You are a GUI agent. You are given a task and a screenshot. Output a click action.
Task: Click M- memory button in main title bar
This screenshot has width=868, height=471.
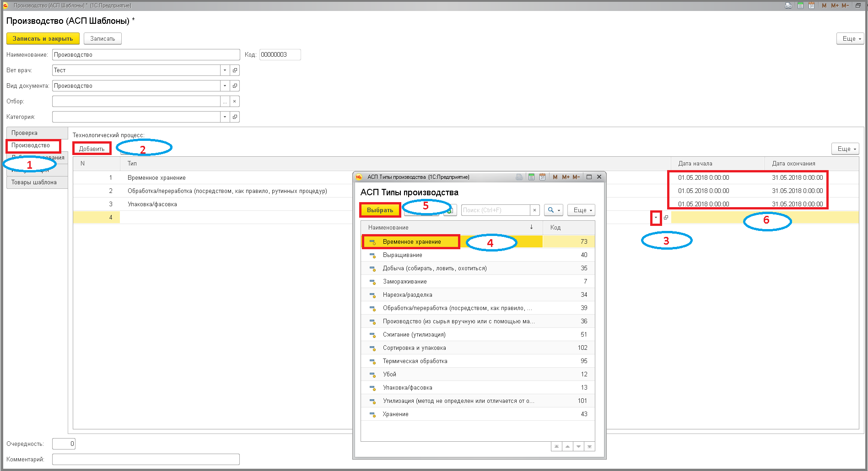pyautogui.click(x=845, y=5)
